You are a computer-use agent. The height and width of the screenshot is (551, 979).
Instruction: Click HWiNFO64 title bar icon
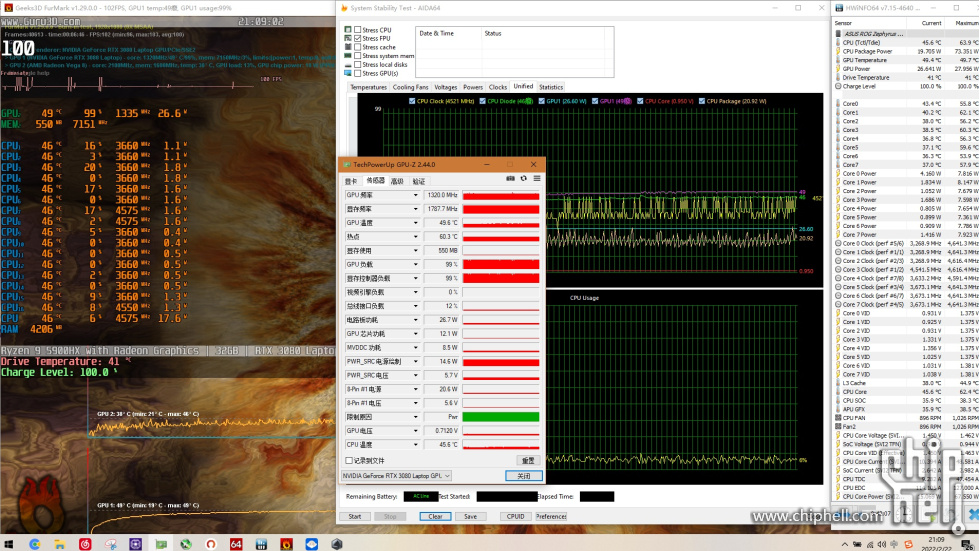click(x=839, y=8)
